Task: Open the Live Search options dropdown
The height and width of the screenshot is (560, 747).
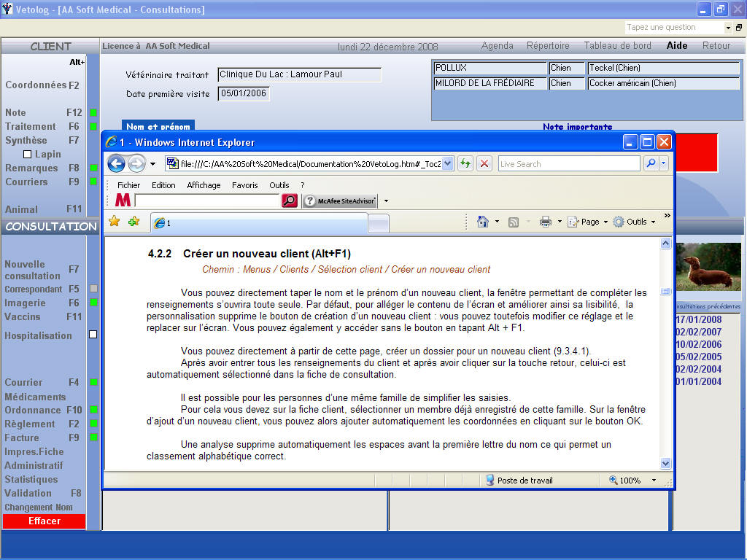Action: [664, 164]
